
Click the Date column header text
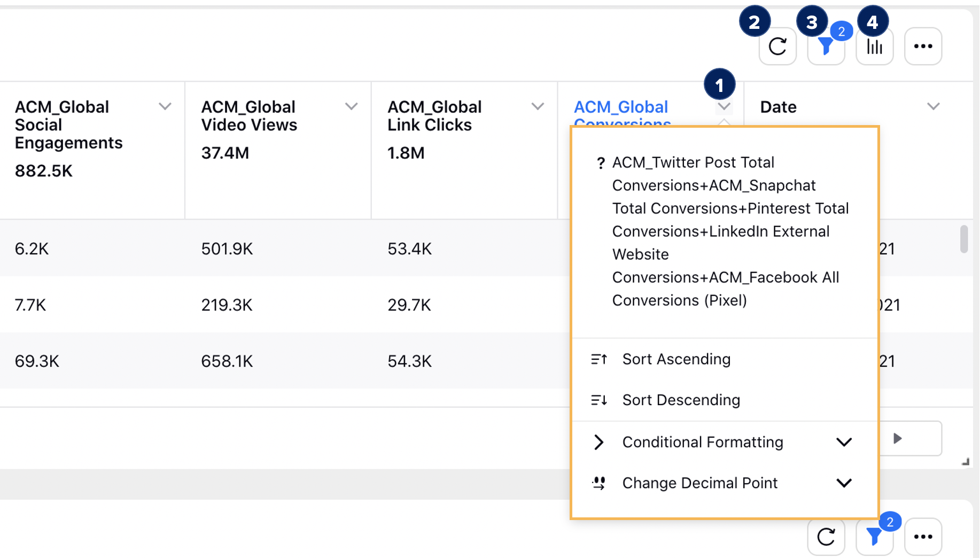point(778,107)
